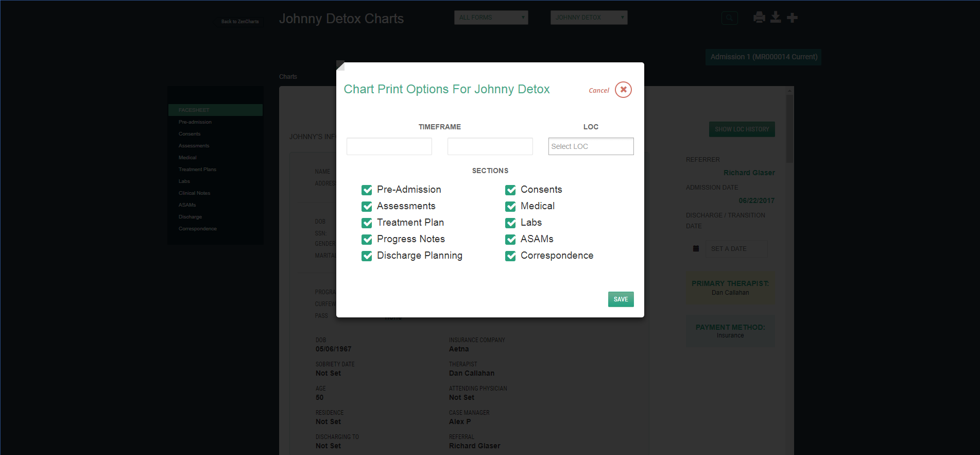980x455 pixels.
Task: Open Labs in sidebar
Action: [184, 181]
